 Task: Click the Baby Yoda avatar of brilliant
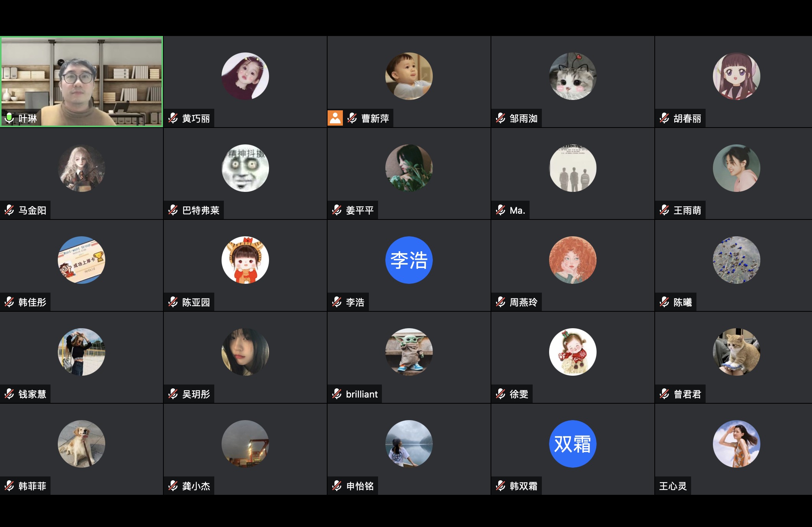409,352
